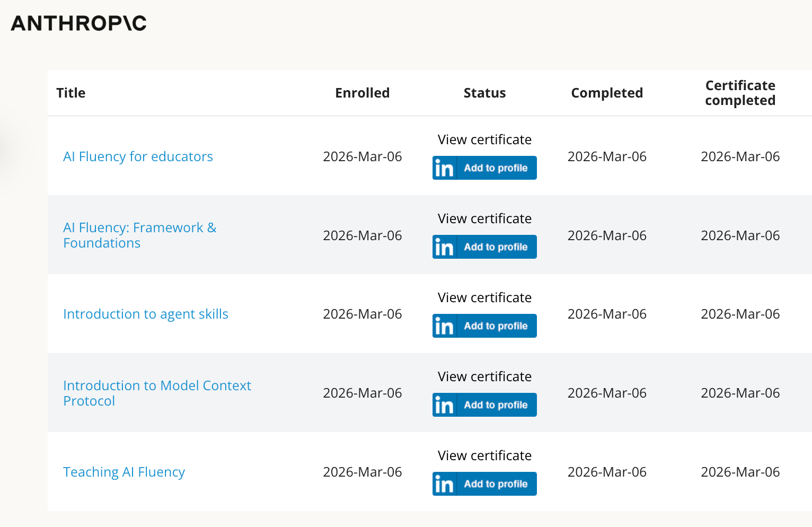The image size is (812, 527).
Task: View certificate for Introduction to agent skills
Action: 484,297
